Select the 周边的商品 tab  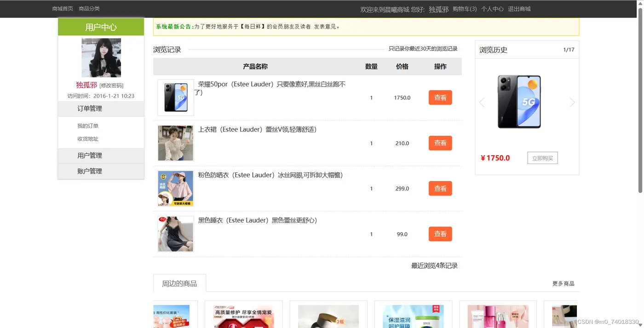click(179, 283)
